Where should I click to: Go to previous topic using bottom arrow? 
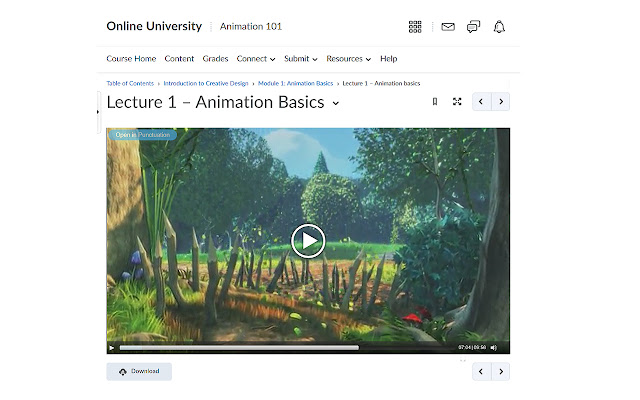[x=481, y=371]
